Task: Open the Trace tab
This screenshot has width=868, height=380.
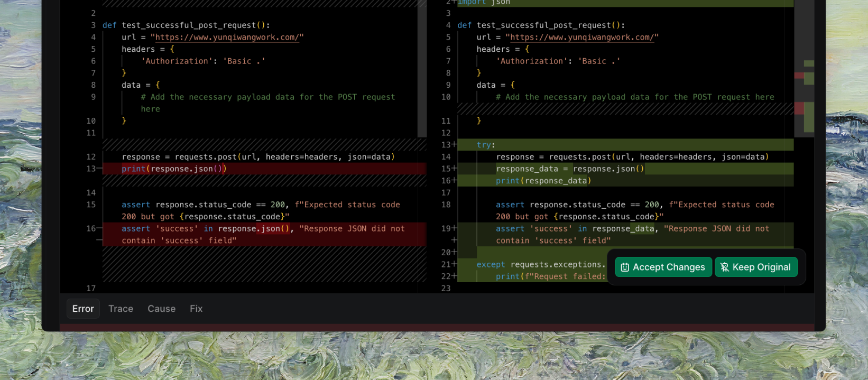Action: pos(121,309)
